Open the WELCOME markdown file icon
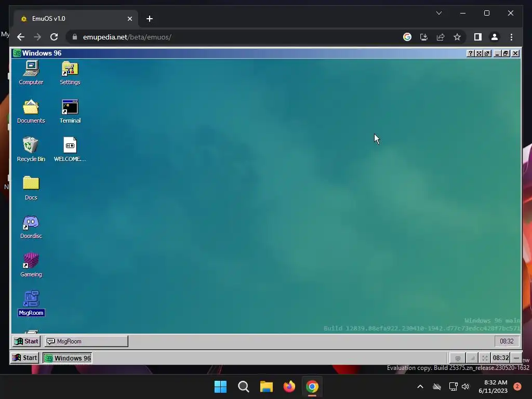 coord(70,150)
